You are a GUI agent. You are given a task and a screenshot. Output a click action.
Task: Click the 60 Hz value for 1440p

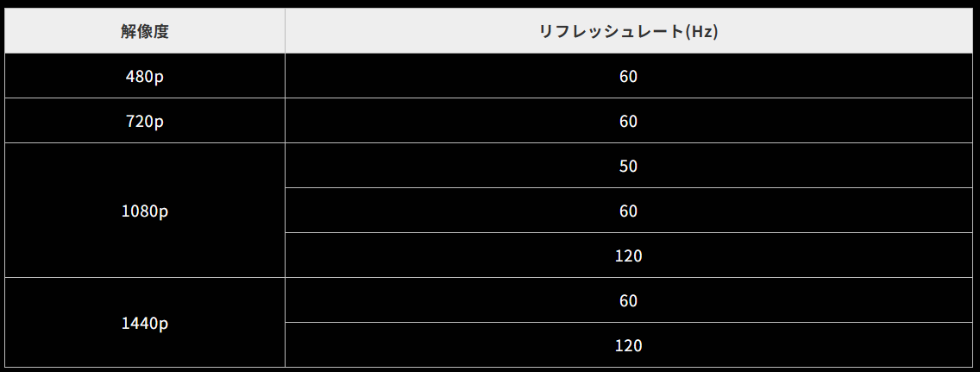click(x=628, y=301)
